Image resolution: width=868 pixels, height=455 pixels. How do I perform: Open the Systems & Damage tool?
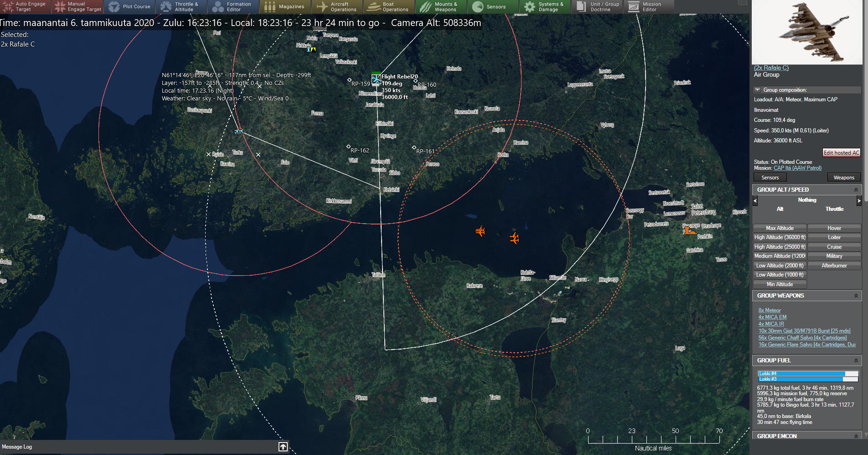[x=545, y=6]
